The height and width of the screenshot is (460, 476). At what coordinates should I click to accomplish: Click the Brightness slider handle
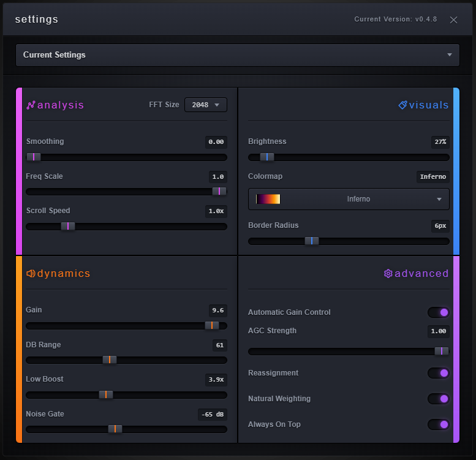(x=267, y=157)
